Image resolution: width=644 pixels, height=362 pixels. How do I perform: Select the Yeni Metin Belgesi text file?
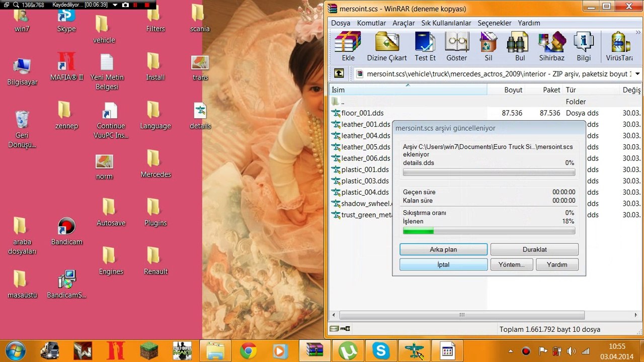[107, 72]
